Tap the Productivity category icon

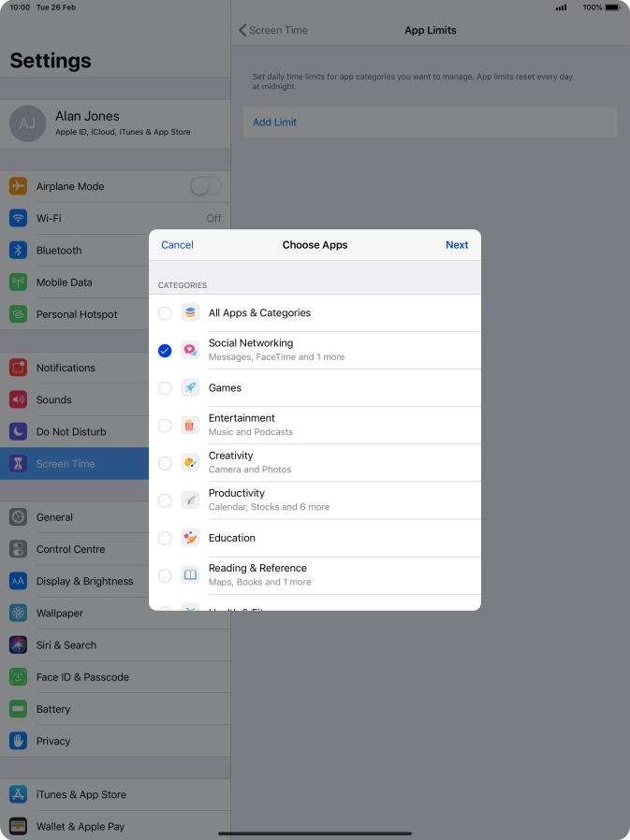tap(190, 500)
